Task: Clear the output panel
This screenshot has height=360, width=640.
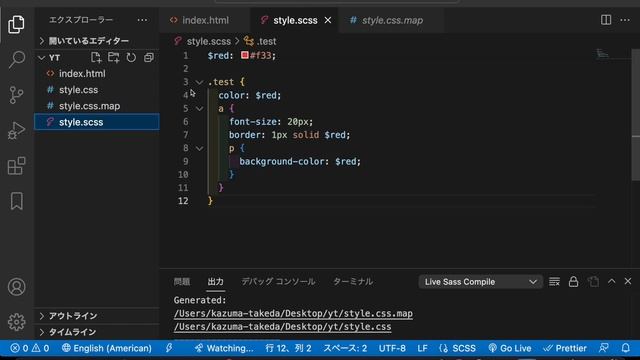Action: (554, 282)
